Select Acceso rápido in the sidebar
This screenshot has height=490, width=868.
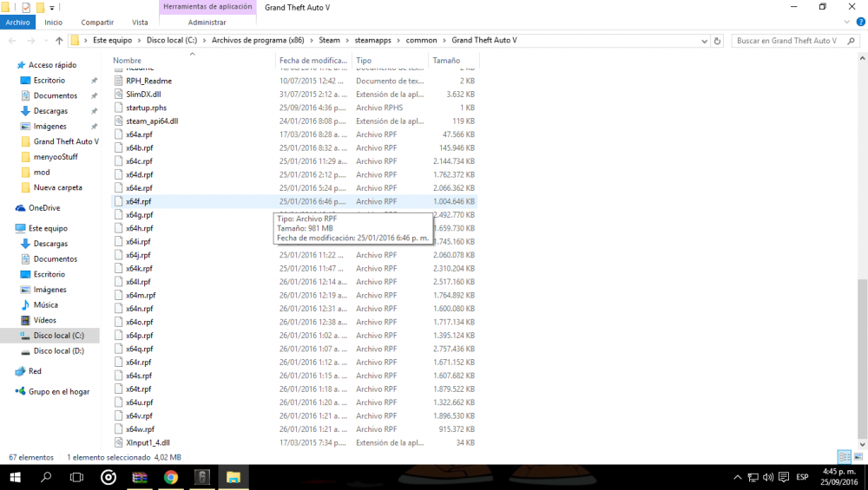coord(52,65)
